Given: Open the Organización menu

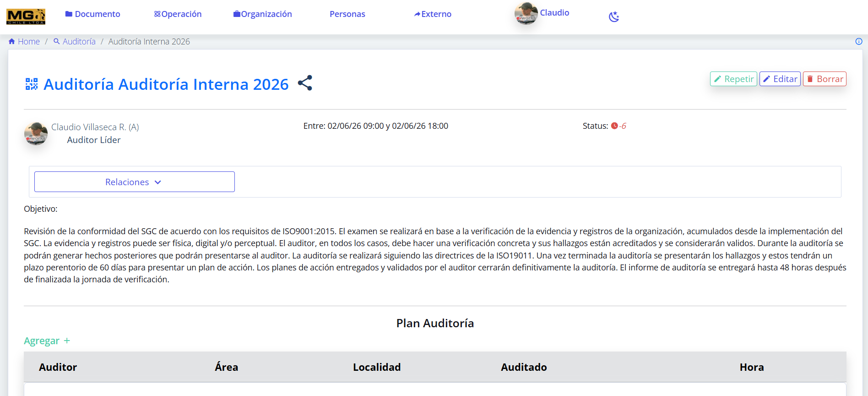Looking at the screenshot, I should click(x=262, y=14).
